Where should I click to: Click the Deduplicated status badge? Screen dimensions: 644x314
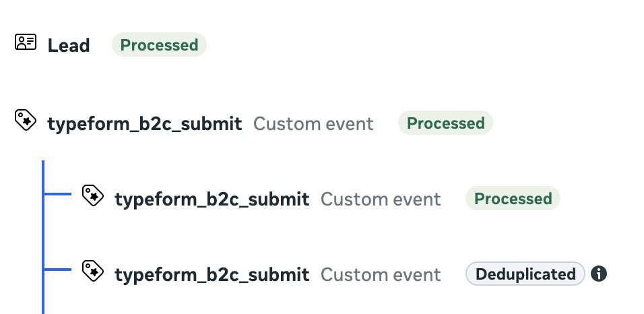pyautogui.click(x=525, y=274)
